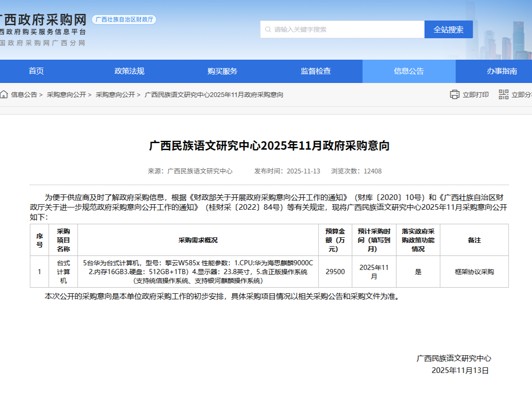Click the 全站搜索 search button
This screenshot has width=532, height=400.
tap(448, 29)
